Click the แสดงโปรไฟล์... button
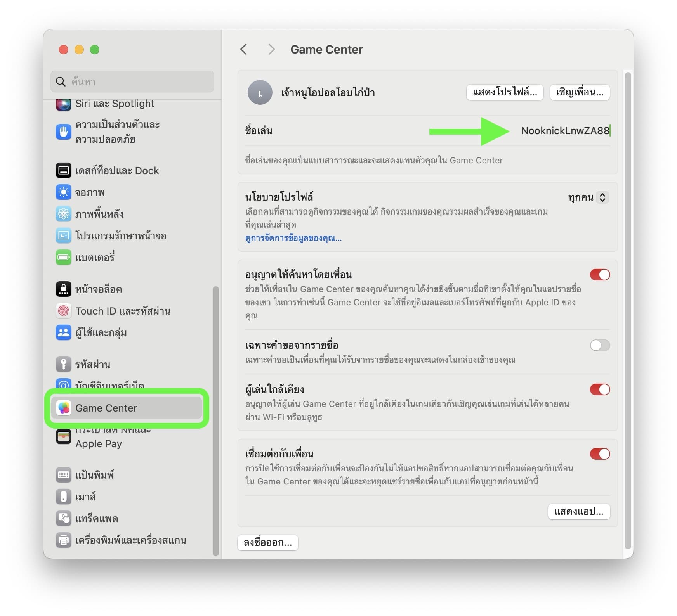 coord(505,92)
